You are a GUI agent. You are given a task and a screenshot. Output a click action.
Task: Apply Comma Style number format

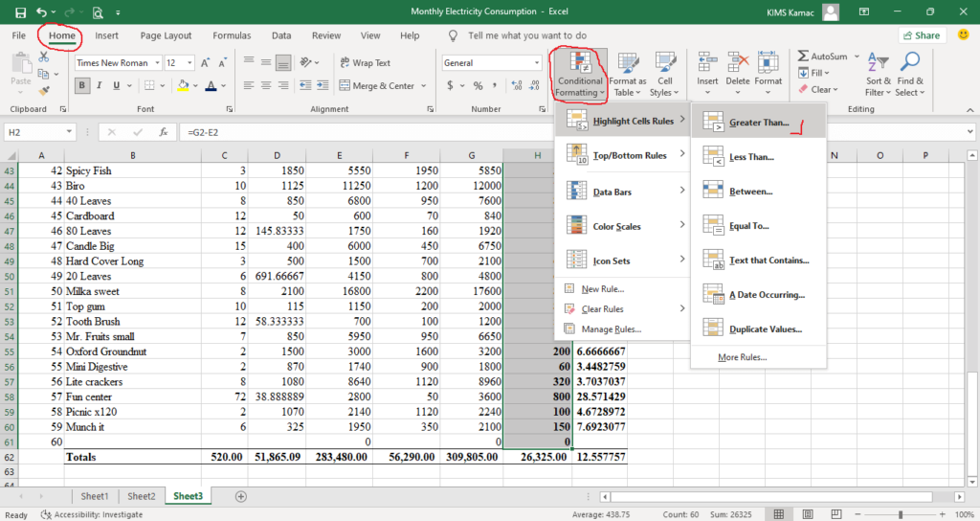click(x=495, y=85)
